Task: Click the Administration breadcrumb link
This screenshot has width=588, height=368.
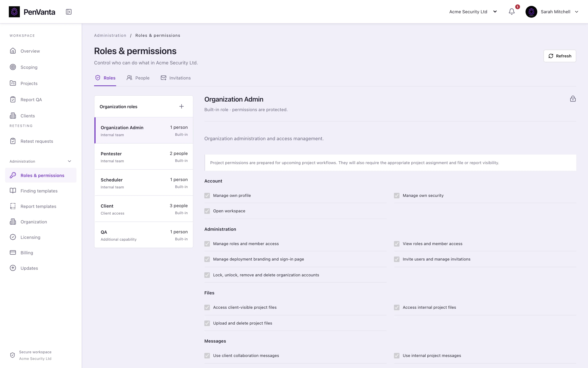Action: (x=110, y=36)
